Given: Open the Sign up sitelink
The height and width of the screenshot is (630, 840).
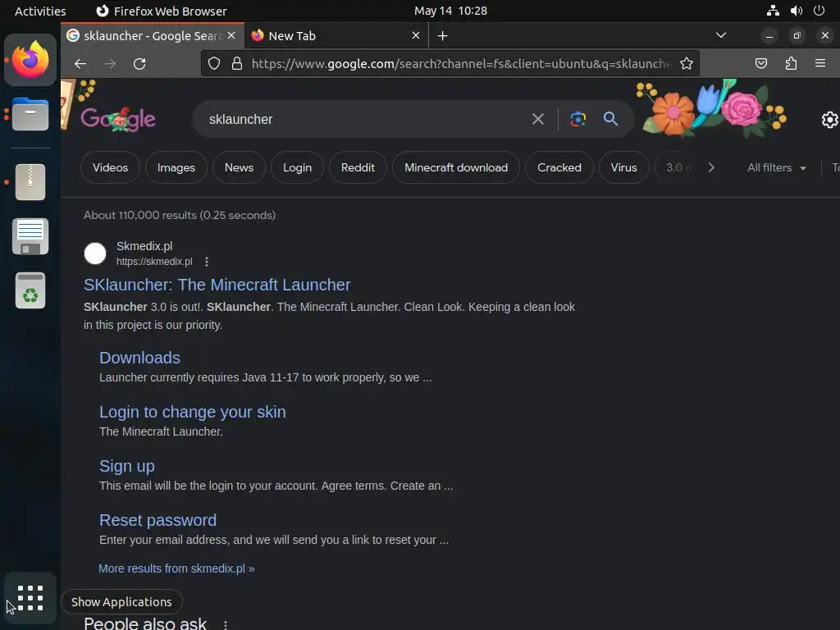Looking at the screenshot, I should pyautogui.click(x=127, y=466).
